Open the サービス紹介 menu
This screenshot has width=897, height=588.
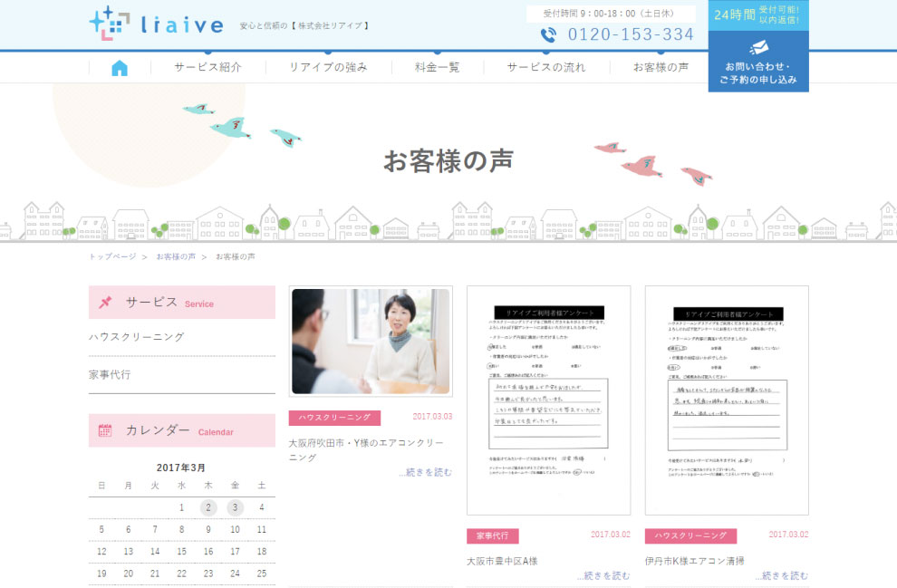click(207, 67)
